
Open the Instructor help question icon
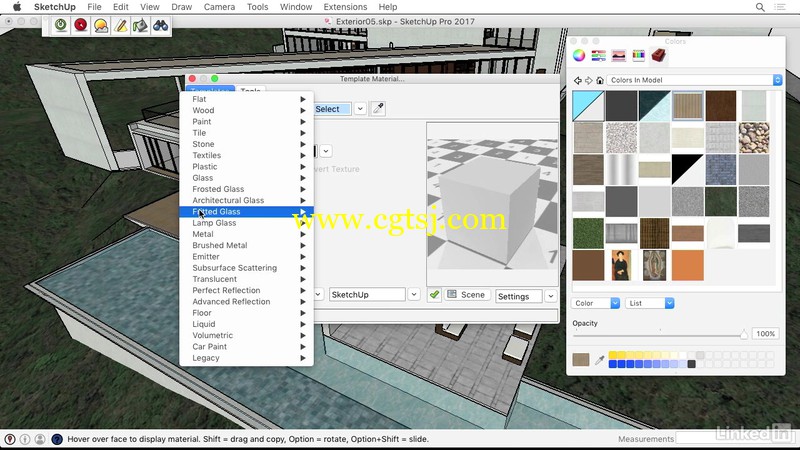tap(57, 439)
